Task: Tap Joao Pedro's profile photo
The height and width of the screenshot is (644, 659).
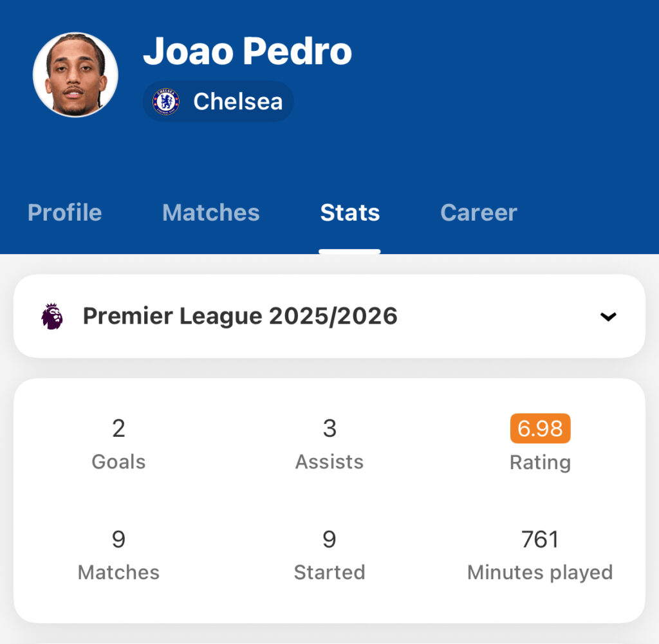Action: [x=75, y=75]
